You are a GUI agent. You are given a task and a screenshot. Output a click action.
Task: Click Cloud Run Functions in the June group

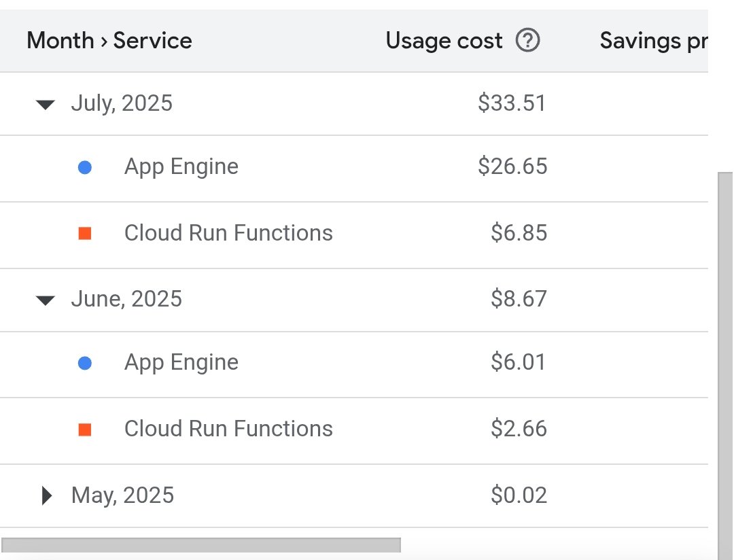pyautogui.click(x=228, y=428)
